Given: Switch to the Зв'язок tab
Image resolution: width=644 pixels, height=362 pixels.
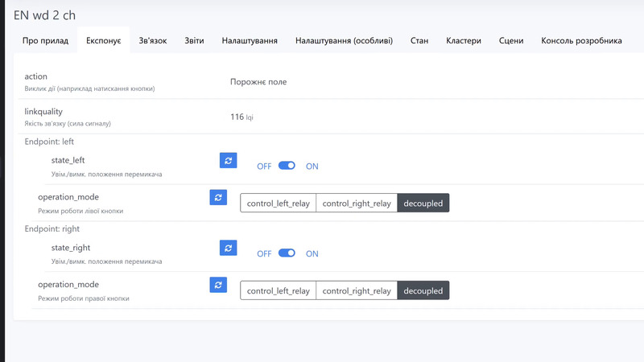Looking at the screenshot, I should 153,40.
